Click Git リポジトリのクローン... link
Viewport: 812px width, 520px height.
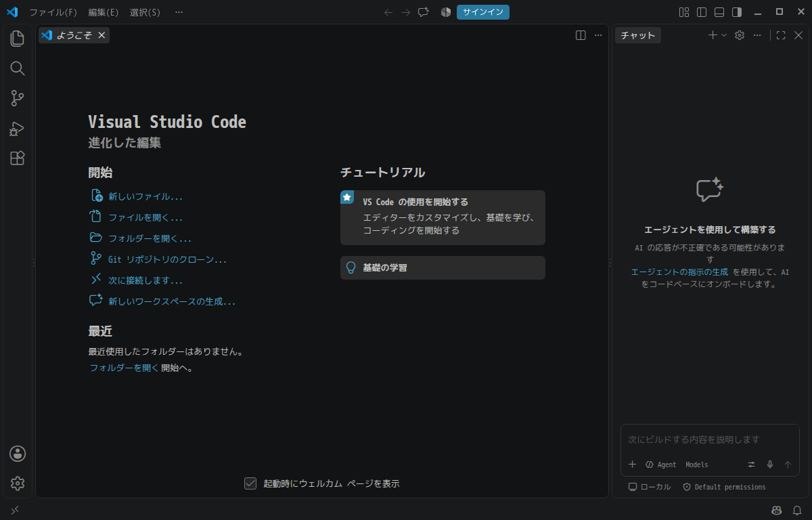coord(167,259)
